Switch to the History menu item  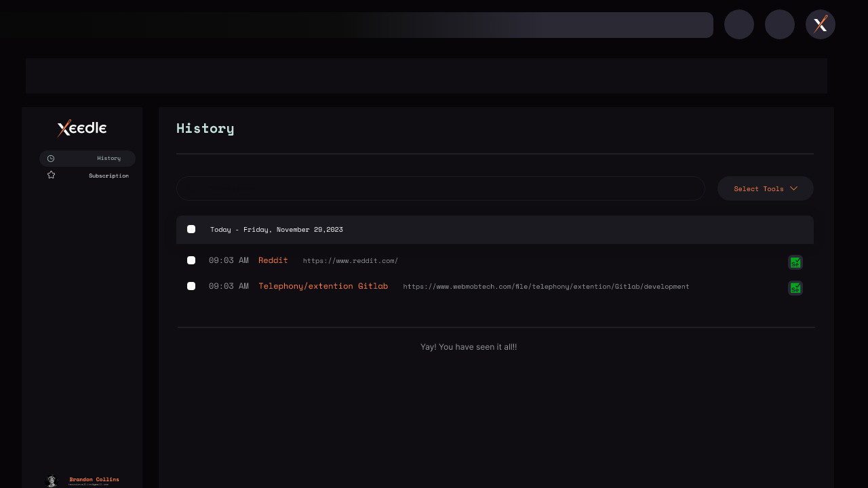(87, 159)
